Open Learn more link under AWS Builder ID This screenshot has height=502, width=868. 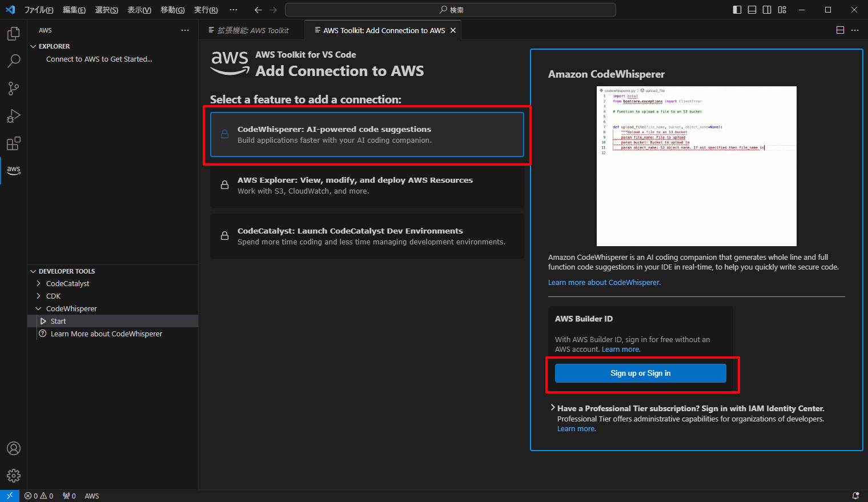621,349
